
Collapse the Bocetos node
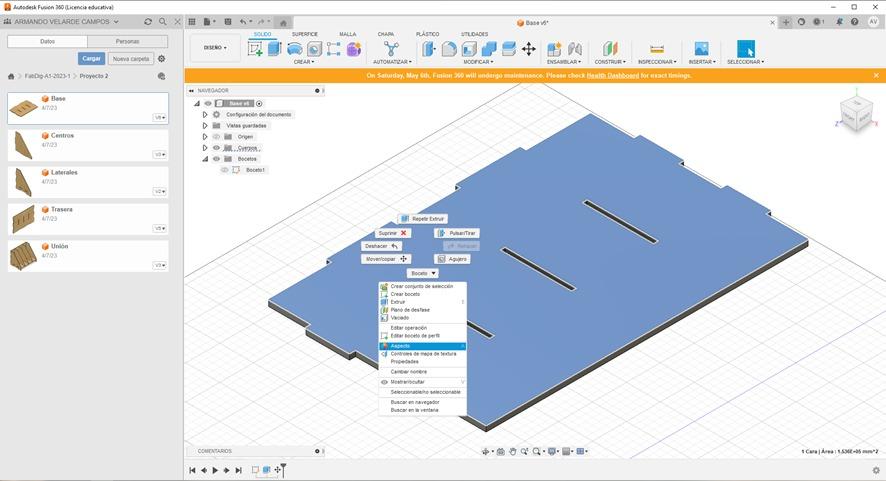(x=205, y=159)
